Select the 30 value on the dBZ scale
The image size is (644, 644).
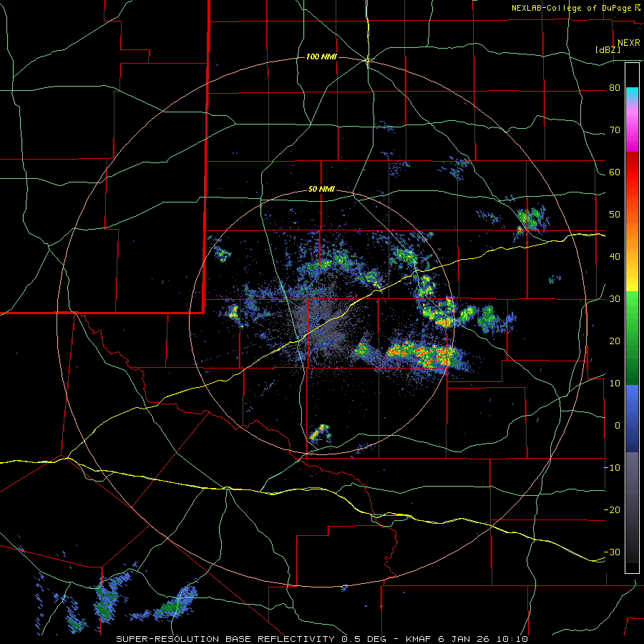(x=615, y=299)
